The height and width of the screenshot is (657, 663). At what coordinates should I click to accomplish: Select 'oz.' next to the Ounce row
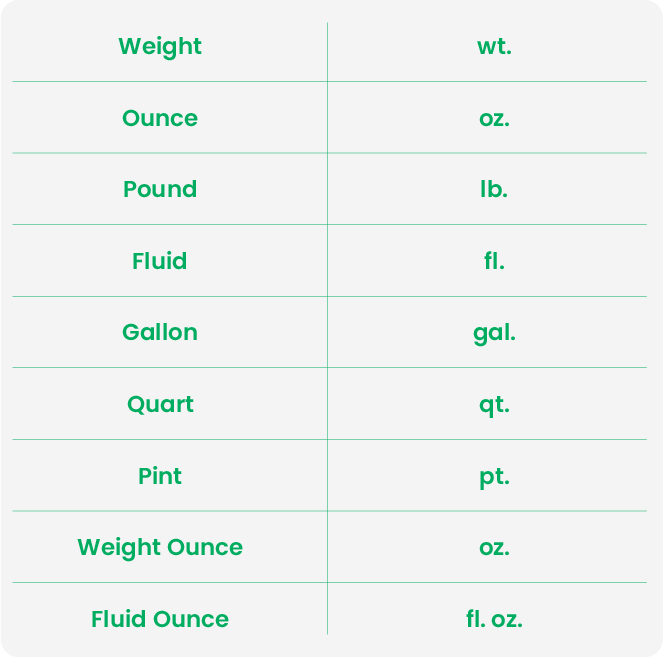[x=494, y=118]
